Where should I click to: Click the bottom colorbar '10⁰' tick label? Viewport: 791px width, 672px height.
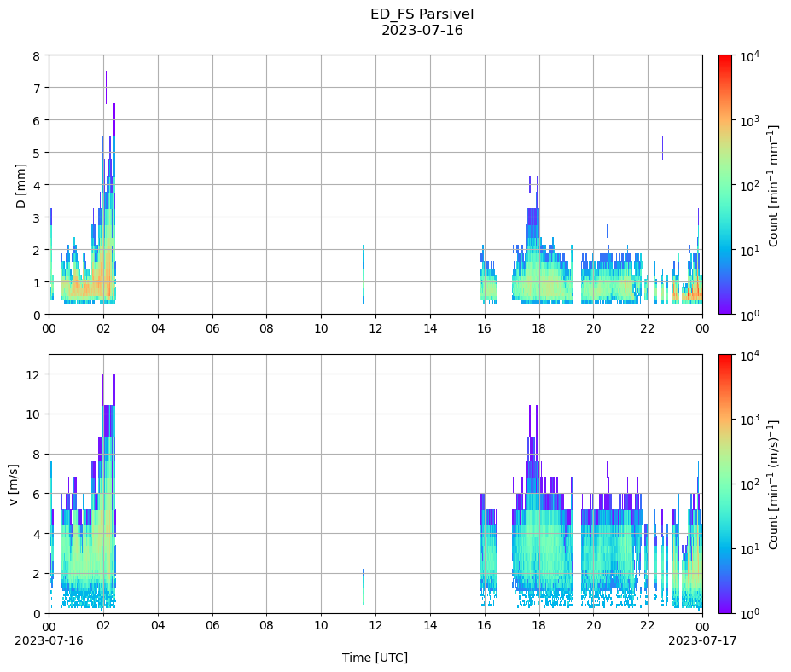pyautogui.click(x=749, y=615)
